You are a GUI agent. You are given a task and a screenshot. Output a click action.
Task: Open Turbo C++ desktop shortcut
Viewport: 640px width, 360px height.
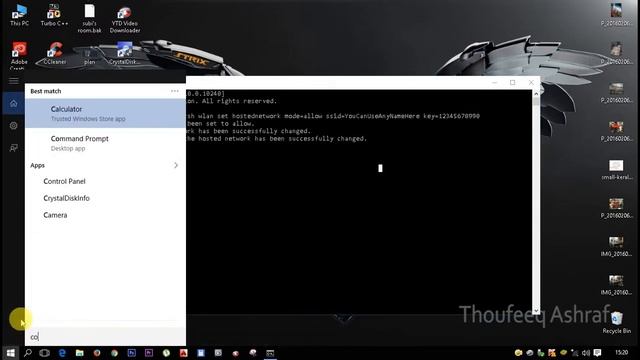54,16
